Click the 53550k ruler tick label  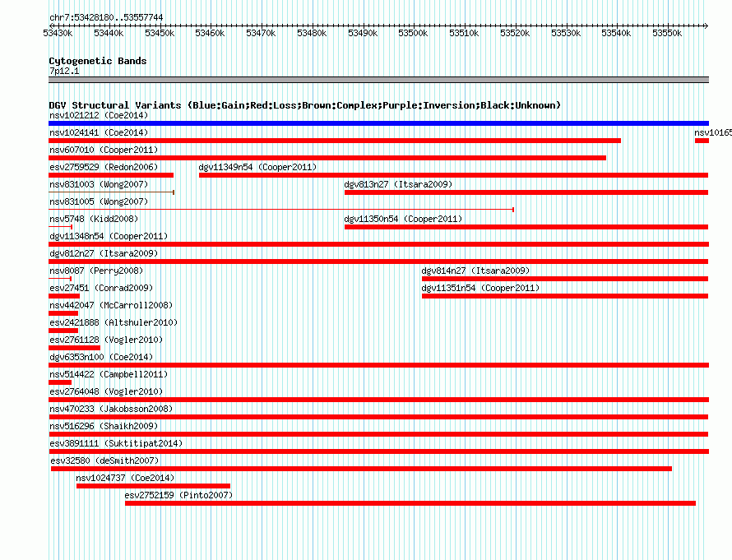click(667, 33)
